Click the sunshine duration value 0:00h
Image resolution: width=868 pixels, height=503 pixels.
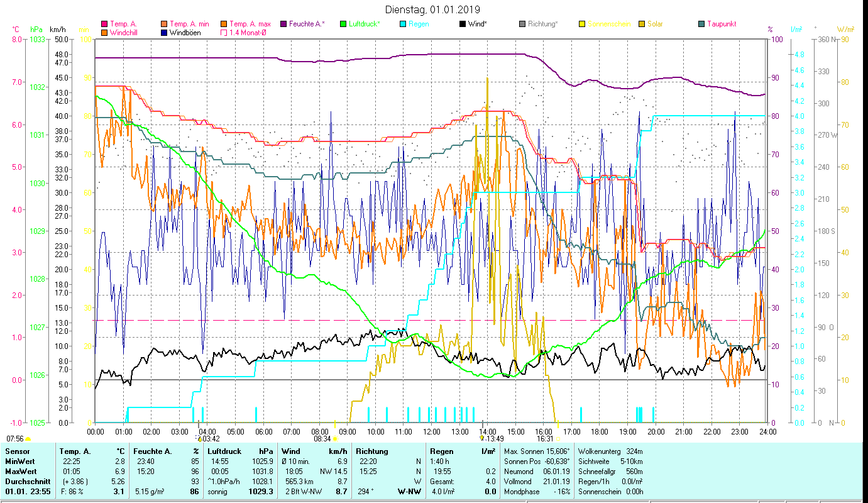coord(634,491)
